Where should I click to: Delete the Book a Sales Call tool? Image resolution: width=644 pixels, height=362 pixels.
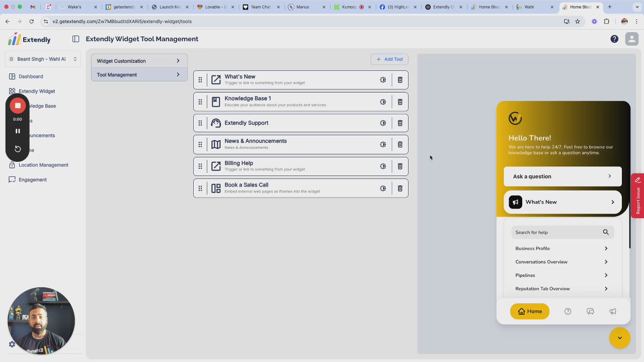click(400, 189)
